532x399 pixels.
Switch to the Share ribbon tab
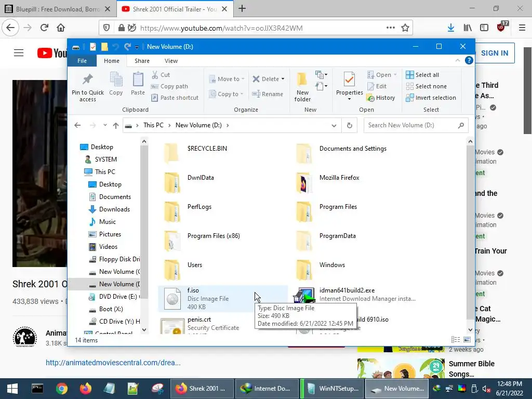click(142, 61)
